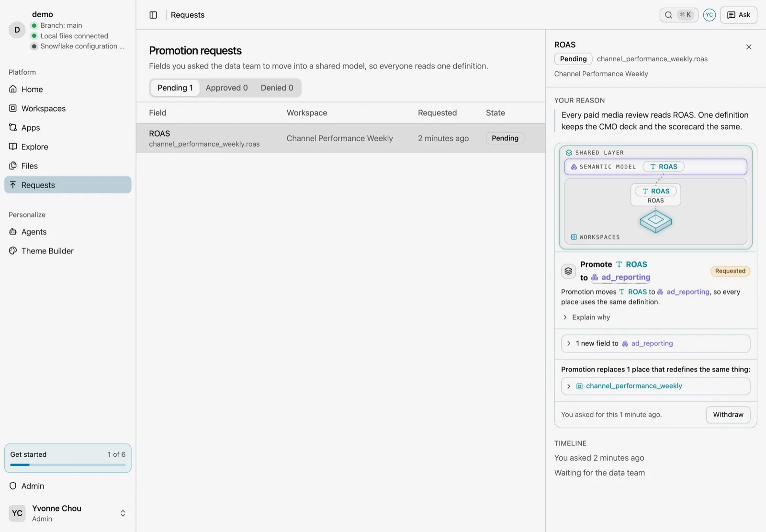766x532 pixels.
Task: Open the Yvonne Chou account switcher
Action: click(x=68, y=513)
